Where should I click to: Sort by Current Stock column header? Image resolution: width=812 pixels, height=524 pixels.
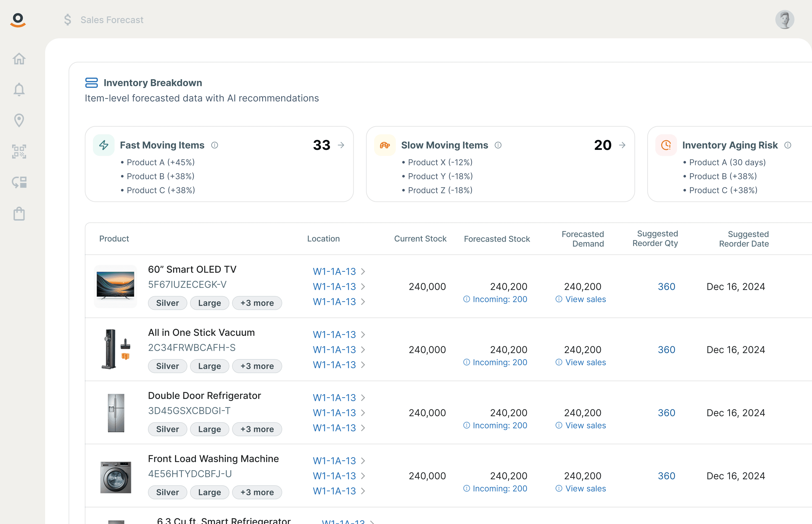(420, 239)
